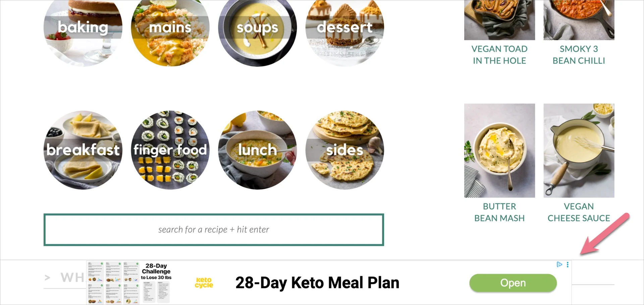644x305 pixels.
Task: View the Smoky 3 Bean Chilli recipe
Action: tap(579, 54)
